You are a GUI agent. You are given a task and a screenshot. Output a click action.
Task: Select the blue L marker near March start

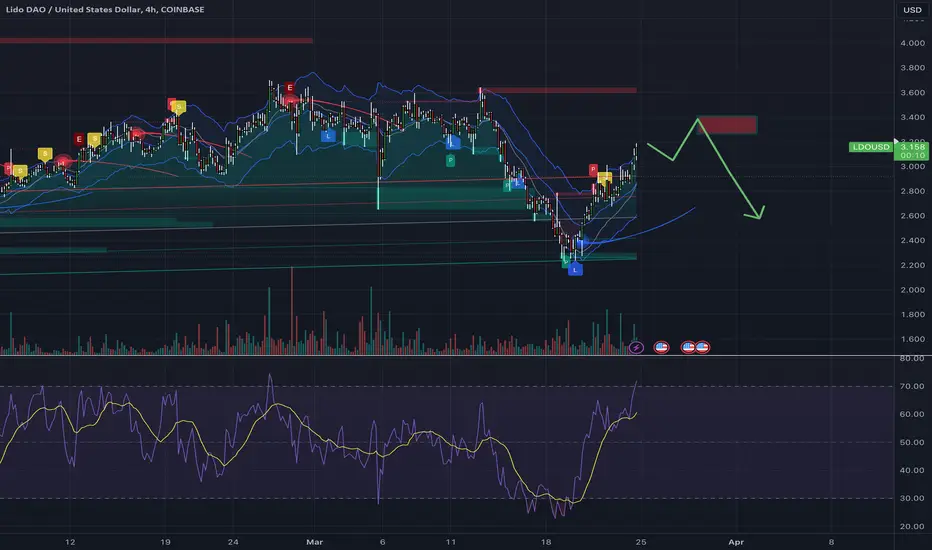coord(328,136)
